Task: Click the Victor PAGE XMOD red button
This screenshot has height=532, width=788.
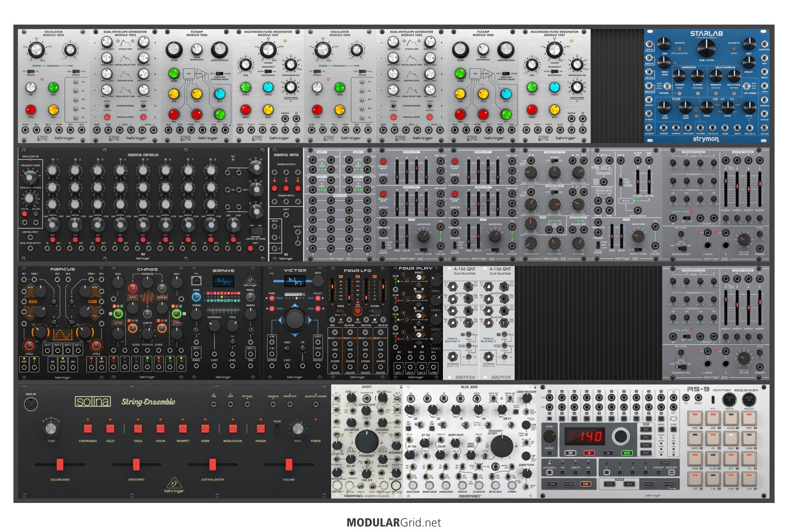Action: tap(272, 298)
